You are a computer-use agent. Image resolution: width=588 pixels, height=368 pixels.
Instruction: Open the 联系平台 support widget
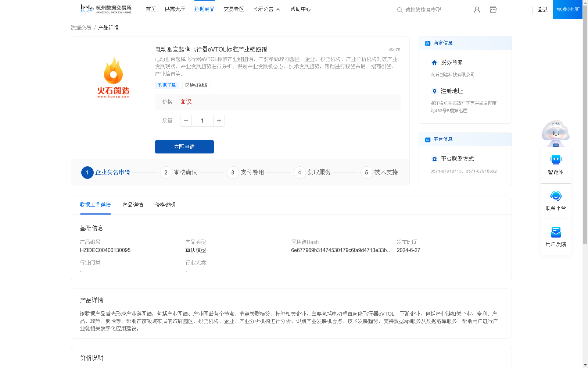tap(556, 201)
